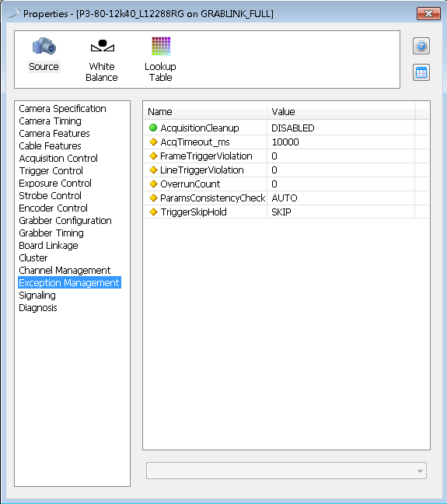Screen dimensions: 447x504
Task: Click the AUTO value cell
Action: pos(340,198)
